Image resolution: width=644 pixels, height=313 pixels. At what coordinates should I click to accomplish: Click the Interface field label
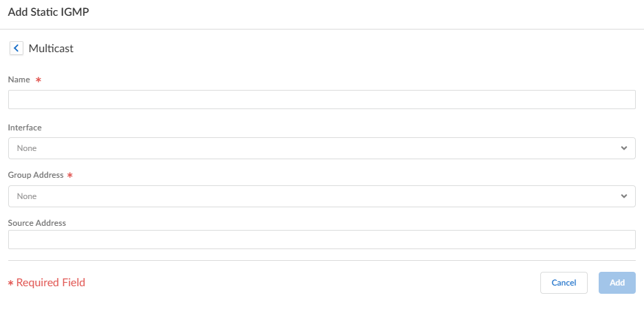click(25, 128)
